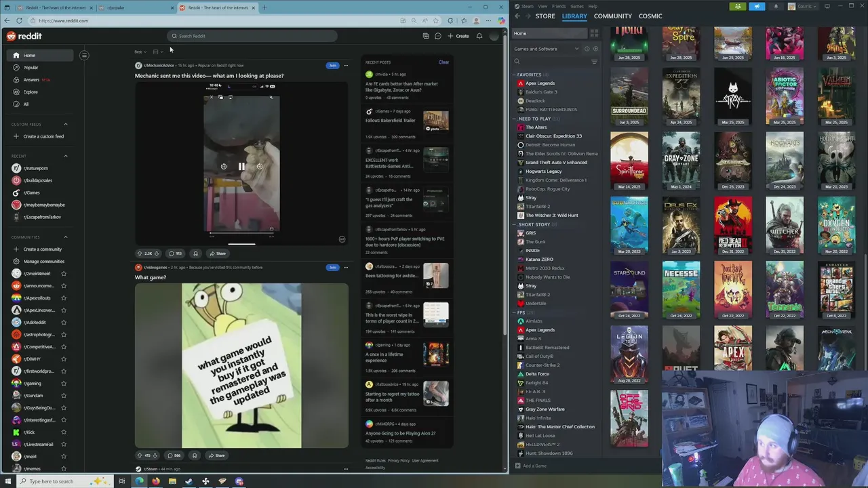This screenshot has height=488, width=868.
Task: Open Games and Software dropdown in Steam
Action: click(547, 49)
